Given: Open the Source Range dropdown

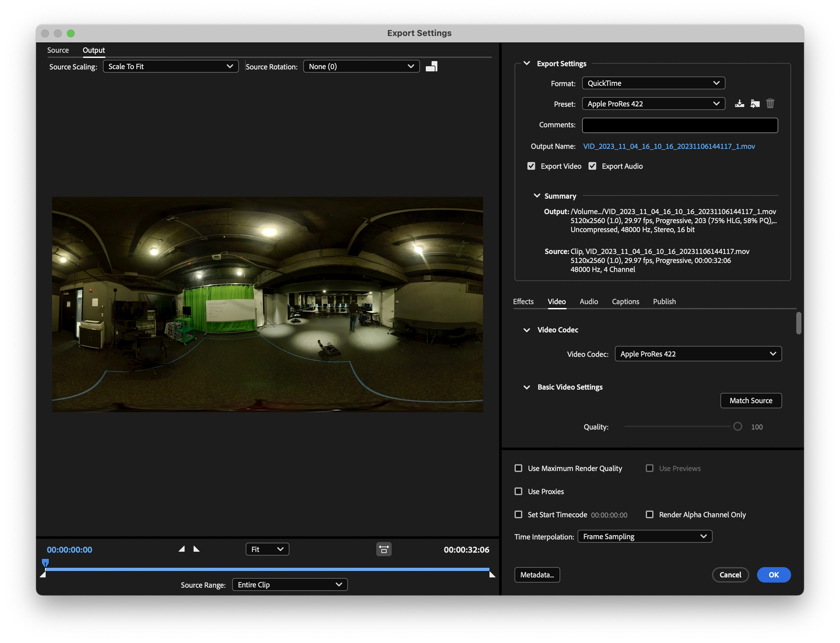Looking at the screenshot, I should click(290, 584).
